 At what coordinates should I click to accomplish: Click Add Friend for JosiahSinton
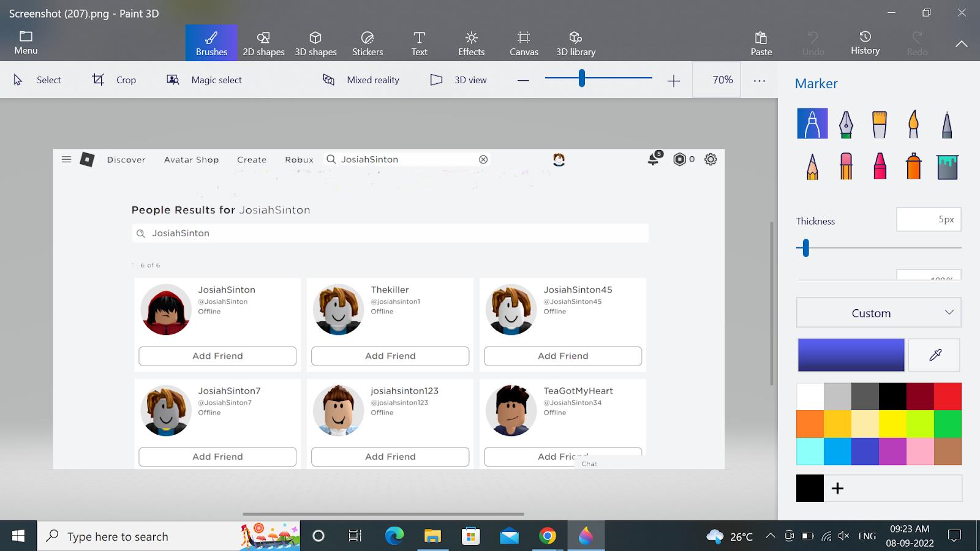(x=217, y=356)
